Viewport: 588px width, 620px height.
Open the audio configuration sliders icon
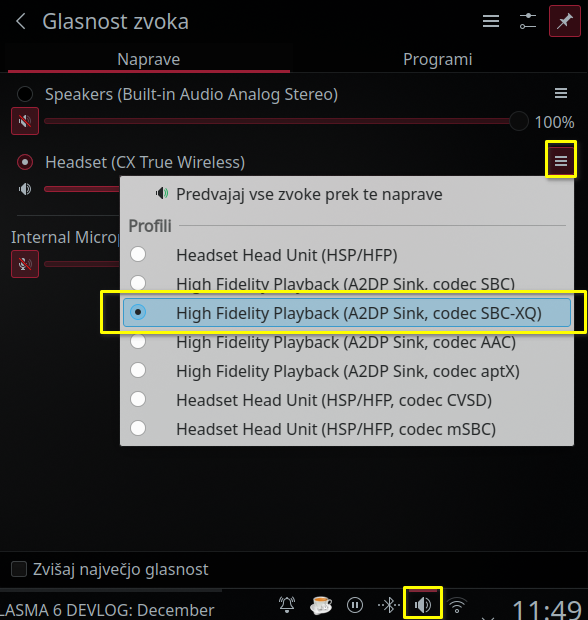(527, 21)
